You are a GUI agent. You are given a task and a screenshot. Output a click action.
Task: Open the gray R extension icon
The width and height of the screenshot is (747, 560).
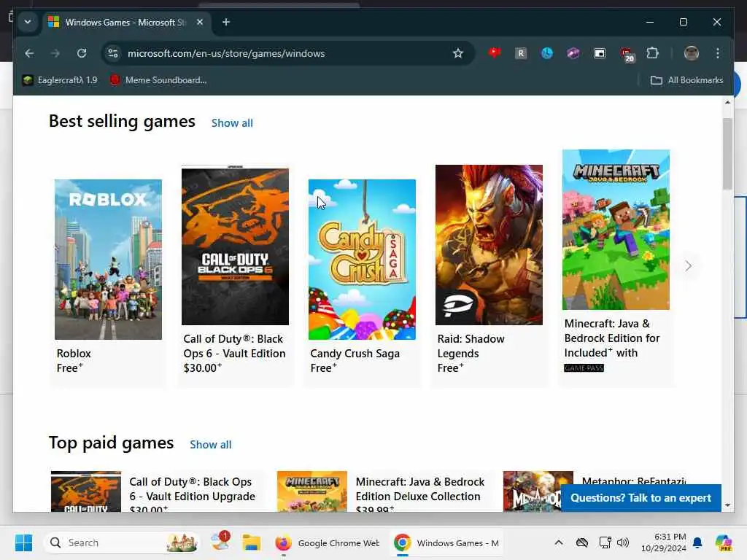[521, 53]
